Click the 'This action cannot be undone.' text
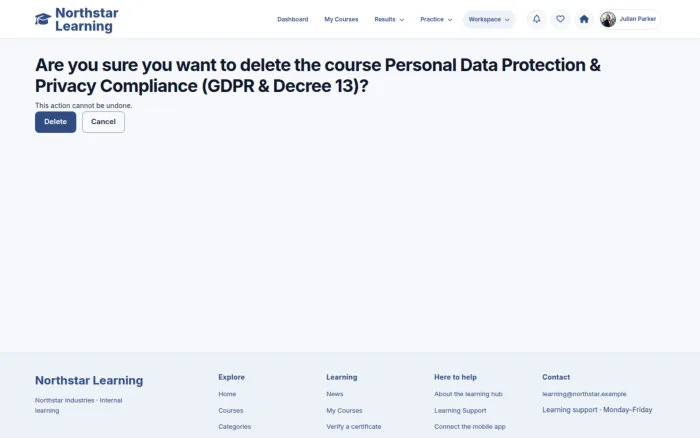 83,105
